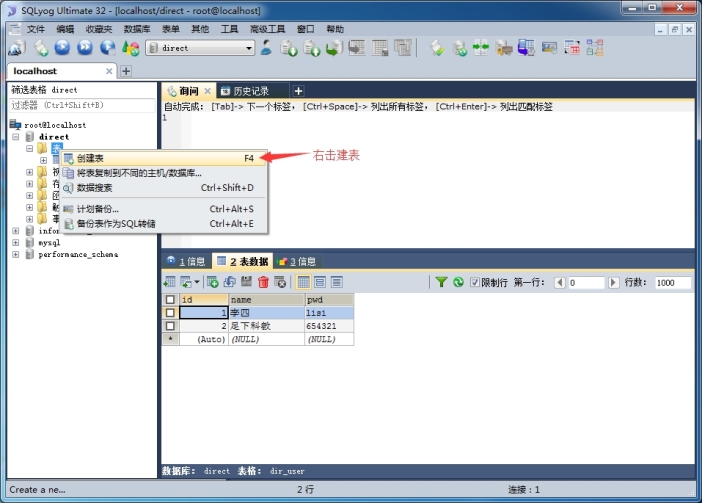Viewport: 702px width, 503px height.
Task: Click the next page arrow button
Action: (614, 282)
